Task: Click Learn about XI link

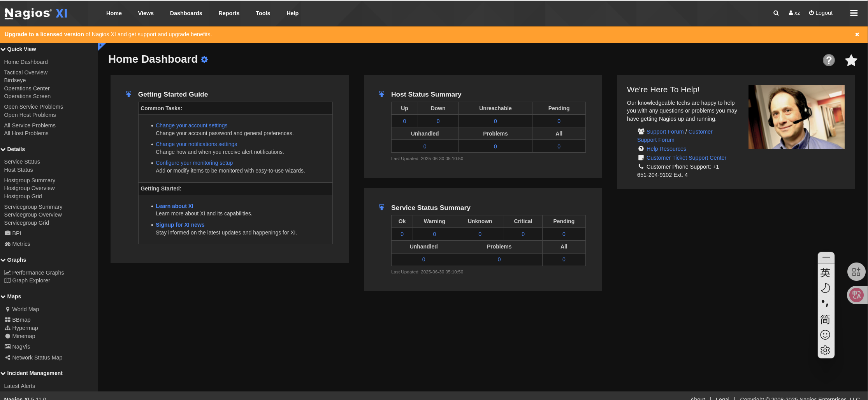Action: (174, 206)
